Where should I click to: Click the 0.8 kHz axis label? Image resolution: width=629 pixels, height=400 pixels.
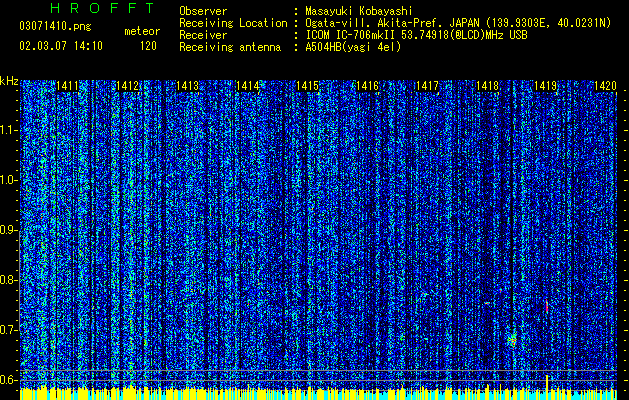pyautogui.click(x=8, y=280)
